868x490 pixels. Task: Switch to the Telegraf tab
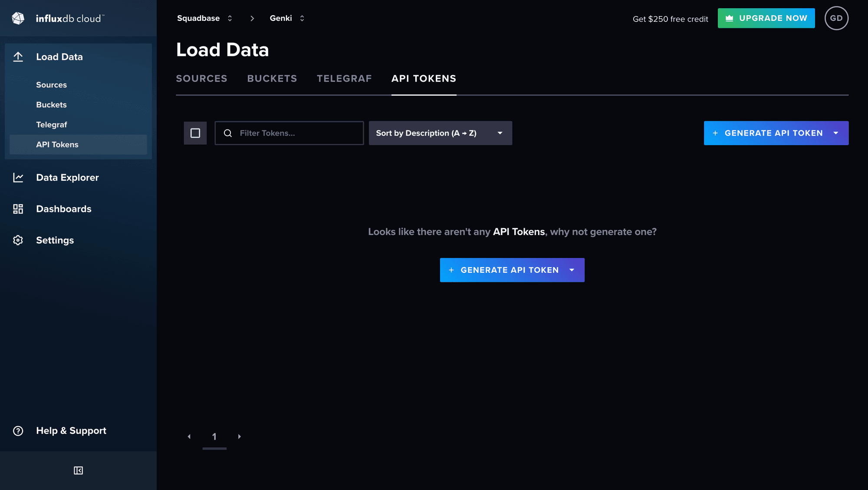[x=344, y=79]
